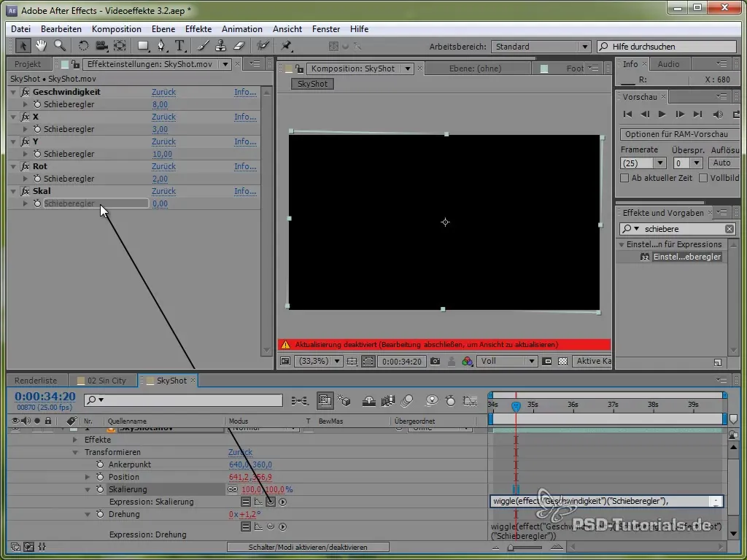
Task: Toggle the Rot effect fx switch
Action: pyautogui.click(x=26, y=166)
